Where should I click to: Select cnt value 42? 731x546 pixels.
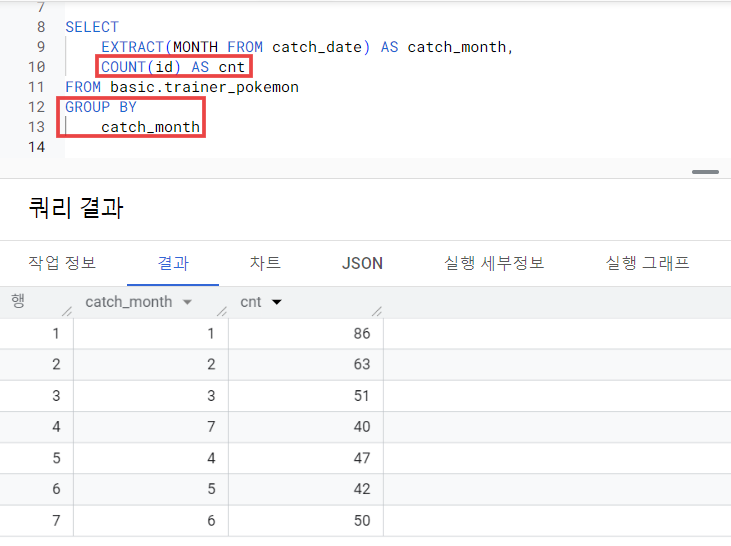[x=362, y=489]
